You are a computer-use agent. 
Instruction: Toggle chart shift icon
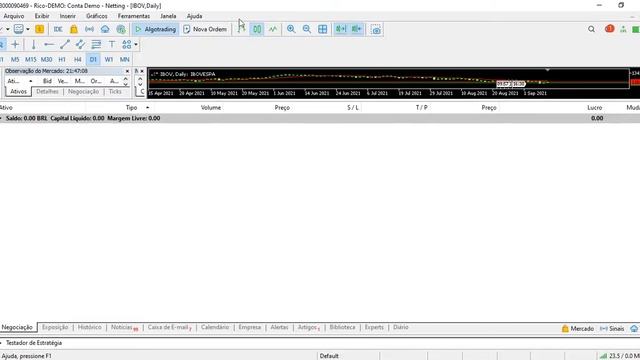click(356, 29)
